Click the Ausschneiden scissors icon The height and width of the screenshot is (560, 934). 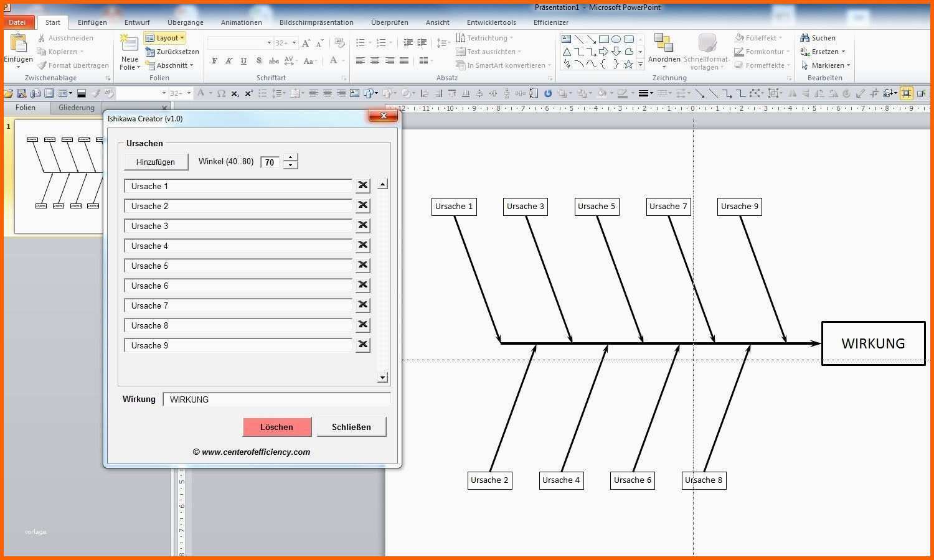pos(42,38)
